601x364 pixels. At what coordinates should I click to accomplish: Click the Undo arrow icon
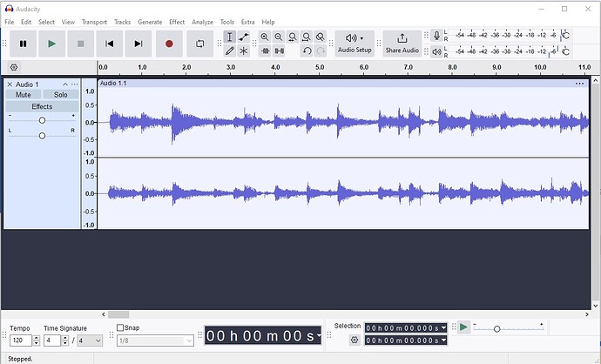307,51
